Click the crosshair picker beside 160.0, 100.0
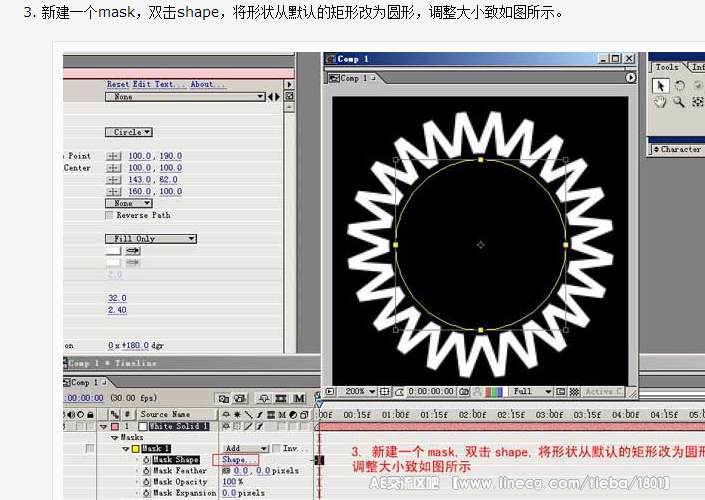This screenshot has width=705, height=500. pyautogui.click(x=113, y=192)
